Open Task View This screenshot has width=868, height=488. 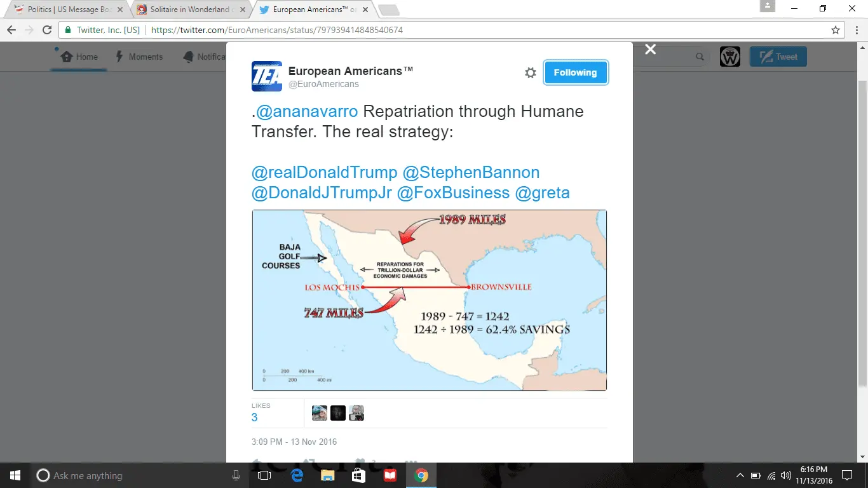click(264, 475)
